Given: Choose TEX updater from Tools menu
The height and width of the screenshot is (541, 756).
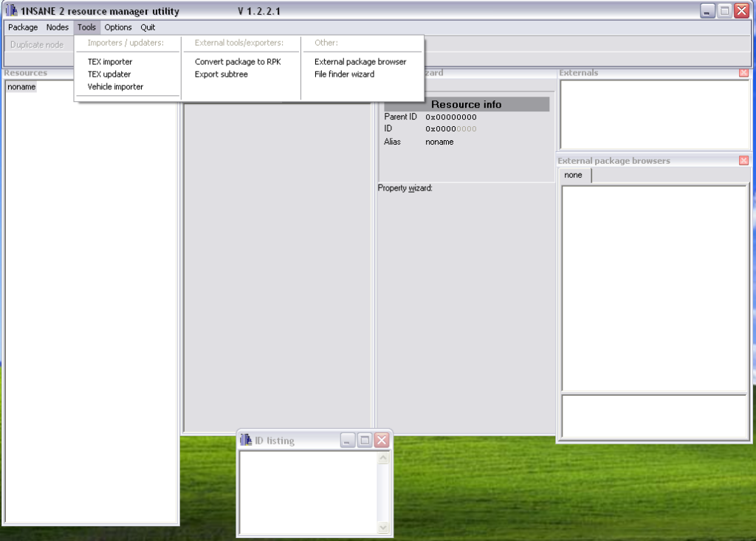Looking at the screenshot, I should [109, 75].
